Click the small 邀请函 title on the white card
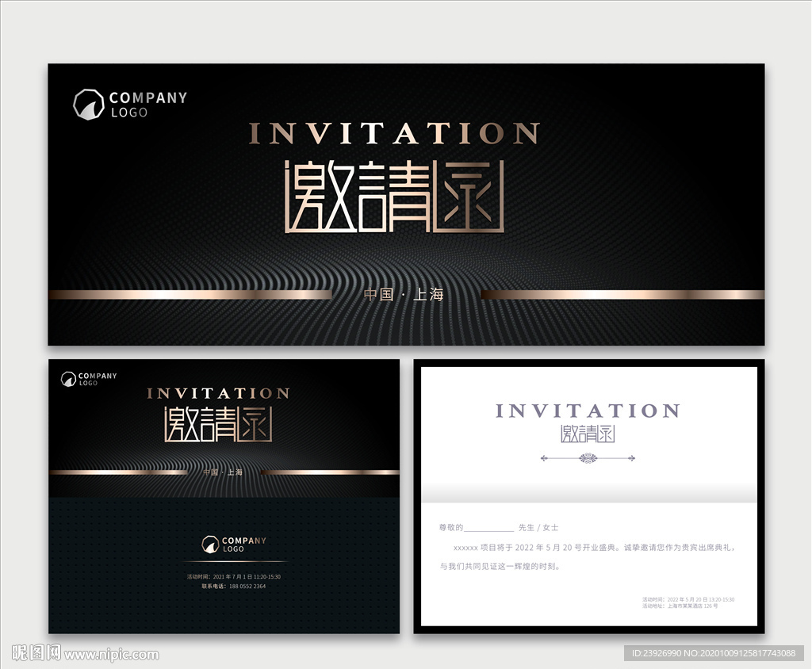 pyautogui.click(x=588, y=434)
